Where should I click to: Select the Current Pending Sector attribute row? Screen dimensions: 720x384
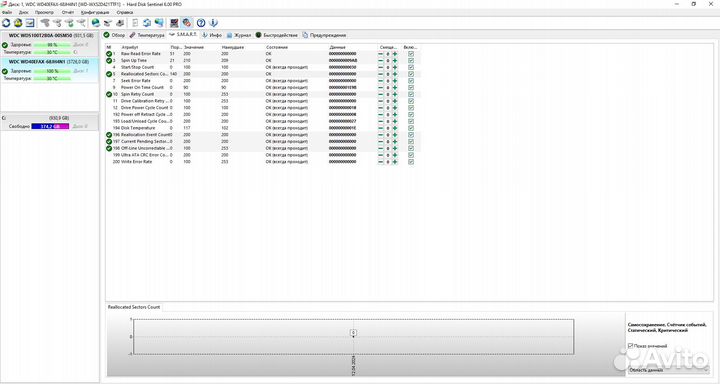262,141
